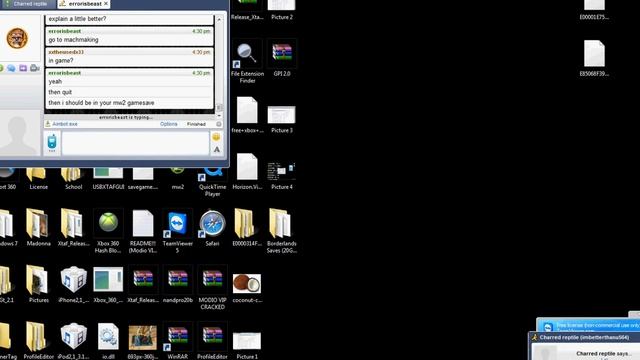Select the License folder on desktop
The width and height of the screenshot is (640, 360).
pyautogui.click(x=38, y=180)
